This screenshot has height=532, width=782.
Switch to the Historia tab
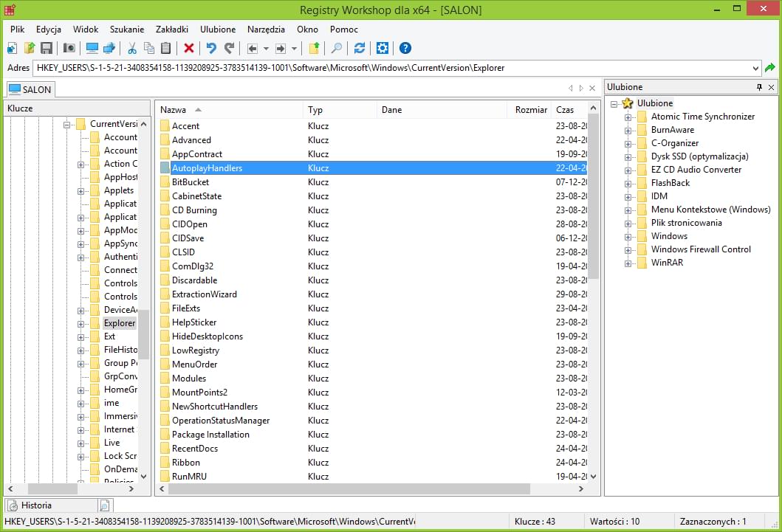coord(36,505)
